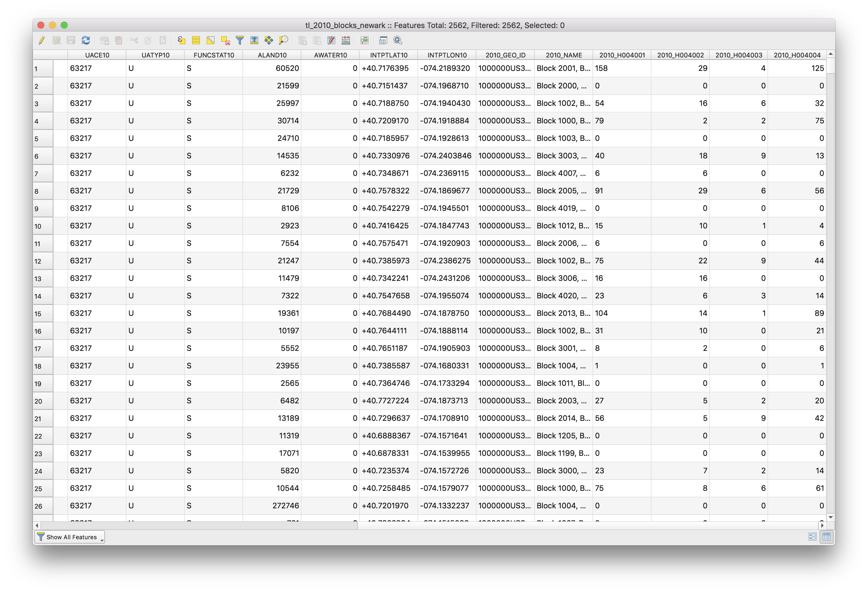Switch to table view
The width and height of the screenshot is (868, 592).
tap(827, 537)
